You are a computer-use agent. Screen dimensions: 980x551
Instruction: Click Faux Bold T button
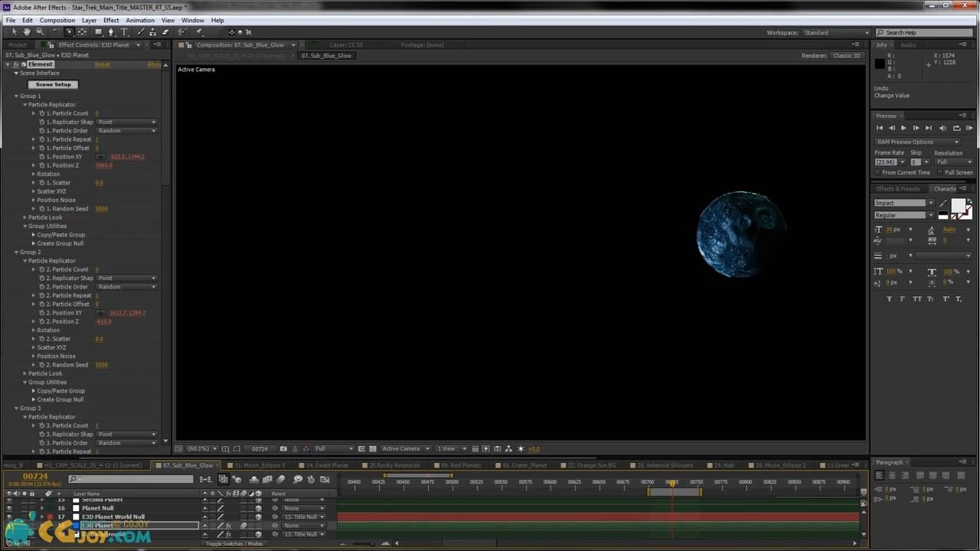click(889, 298)
